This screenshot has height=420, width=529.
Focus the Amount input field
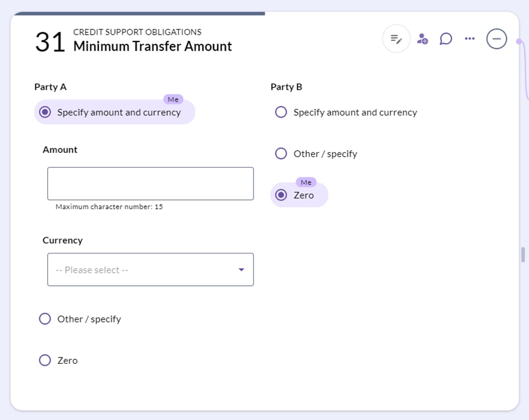151,184
